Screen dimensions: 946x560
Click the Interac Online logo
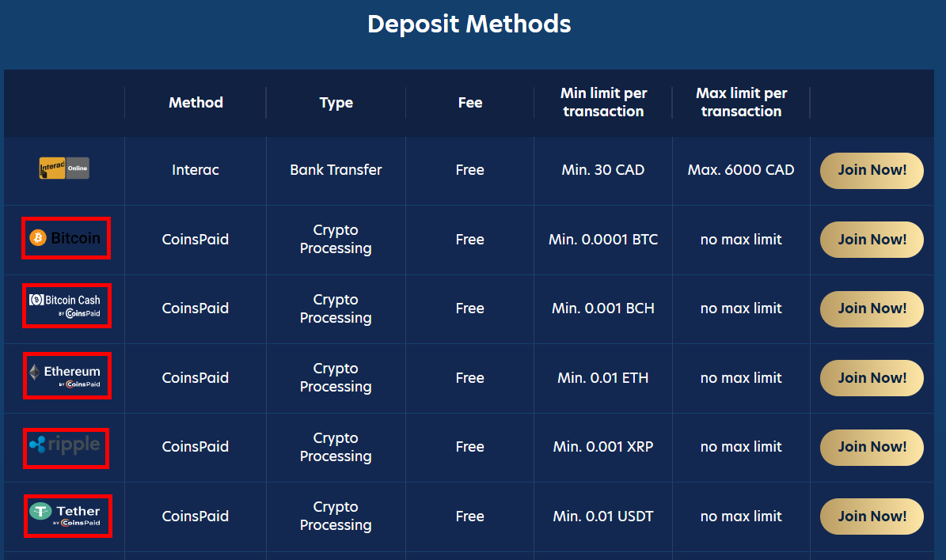(64, 168)
